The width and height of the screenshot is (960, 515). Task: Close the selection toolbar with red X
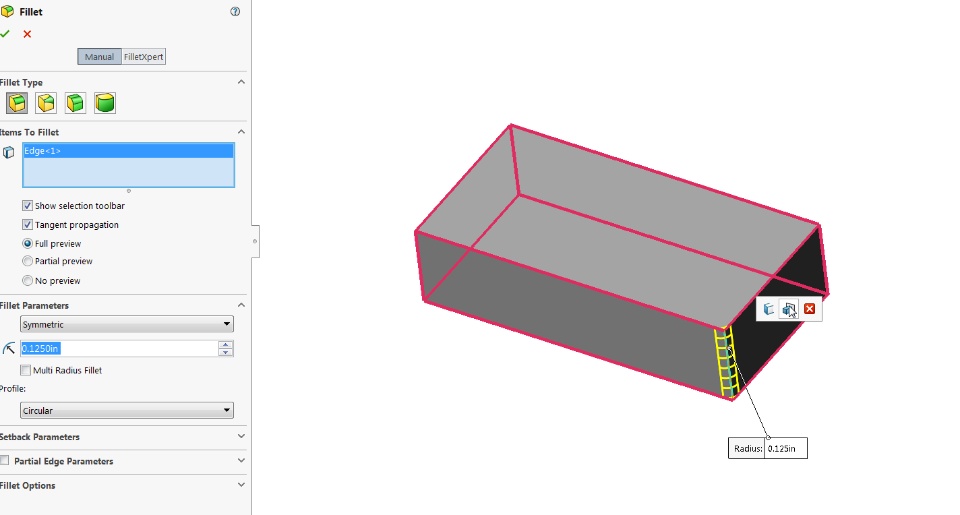[809, 309]
